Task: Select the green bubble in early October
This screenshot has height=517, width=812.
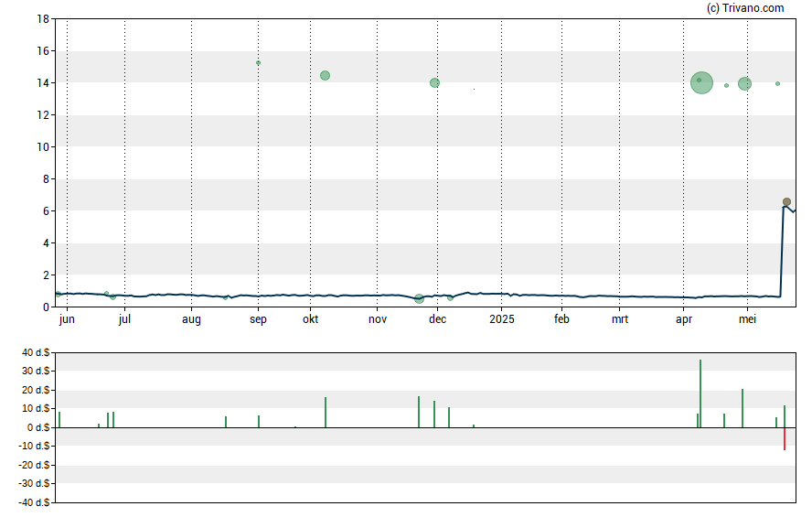Action: tap(325, 76)
